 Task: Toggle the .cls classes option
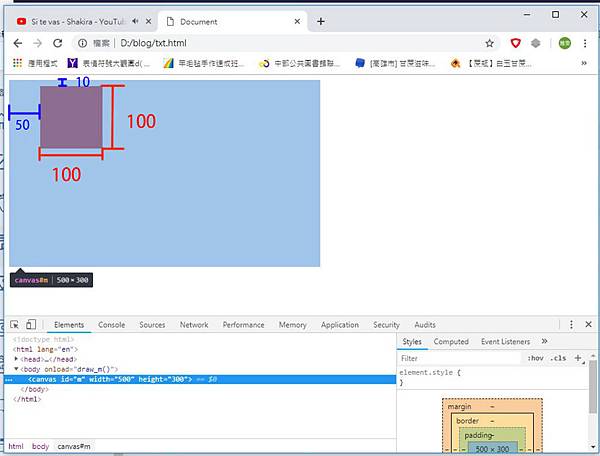[x=558, y=358]
